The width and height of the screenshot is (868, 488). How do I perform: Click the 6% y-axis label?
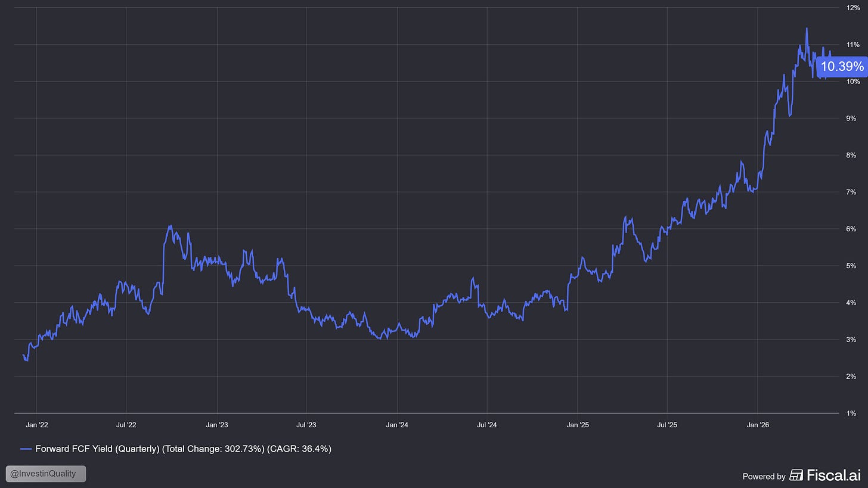click(852, 229)
